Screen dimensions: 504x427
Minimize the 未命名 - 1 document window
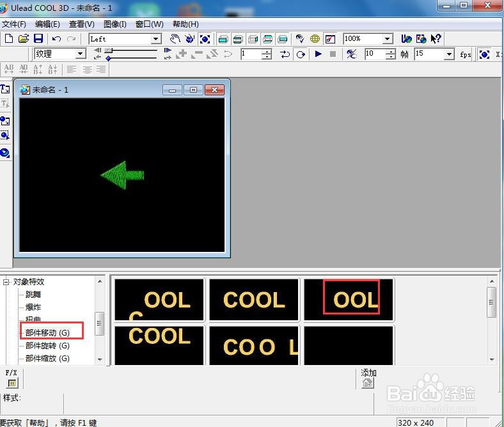172,90
